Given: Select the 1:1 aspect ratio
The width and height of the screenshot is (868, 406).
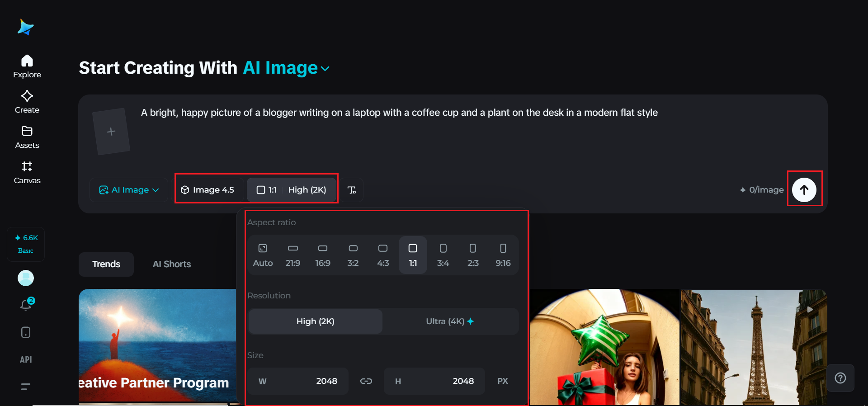Looking at the screenshot, I should coord(413,255).
